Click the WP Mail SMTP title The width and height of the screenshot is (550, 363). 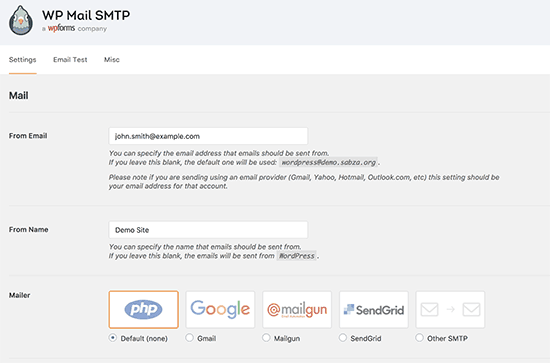86,15
